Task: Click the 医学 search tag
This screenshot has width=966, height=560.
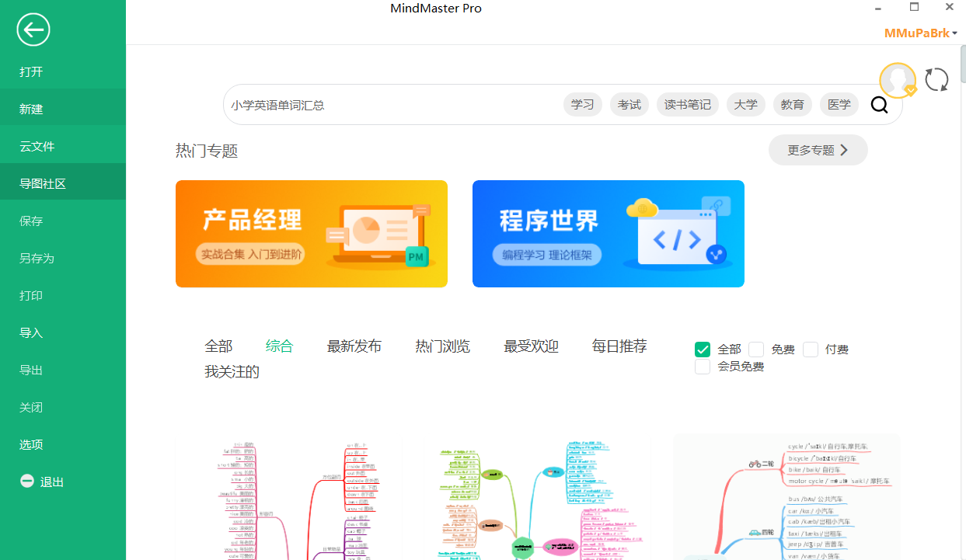Action: click(839, 104)
